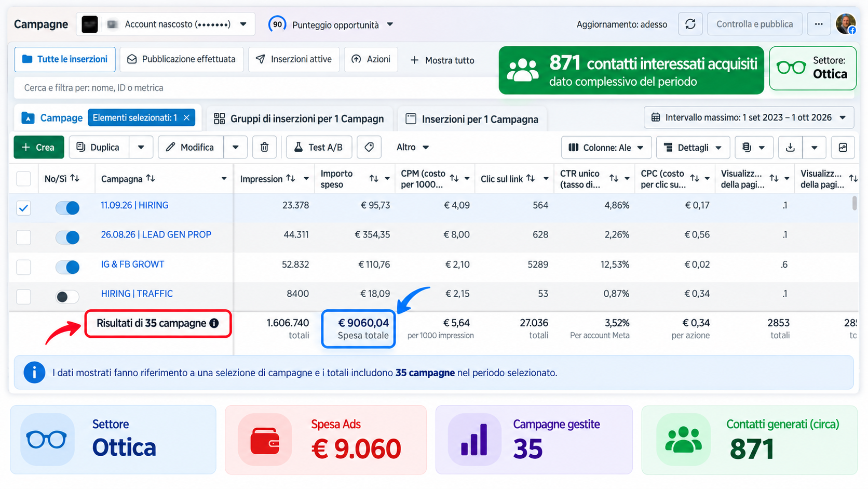Click Mostra tutto to add views
Image resolution: width=868 pixels, height=489 pixels.
[x=442, y=60]
